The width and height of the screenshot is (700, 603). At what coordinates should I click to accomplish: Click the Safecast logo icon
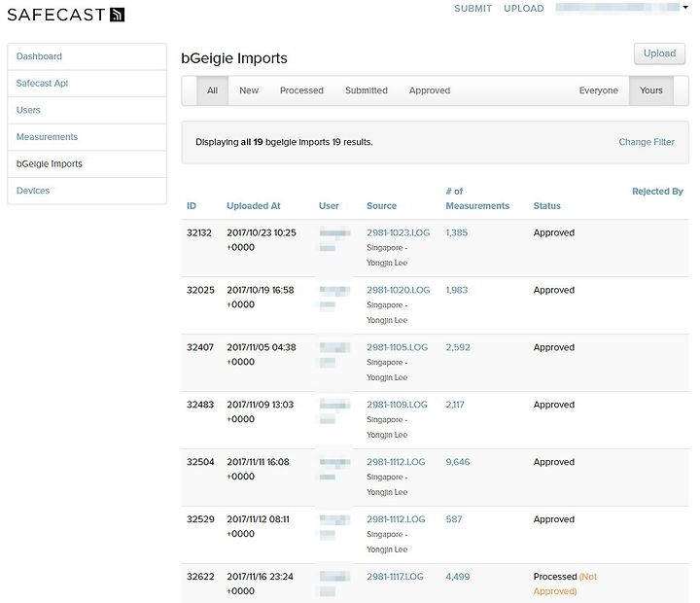coord(117,15)
